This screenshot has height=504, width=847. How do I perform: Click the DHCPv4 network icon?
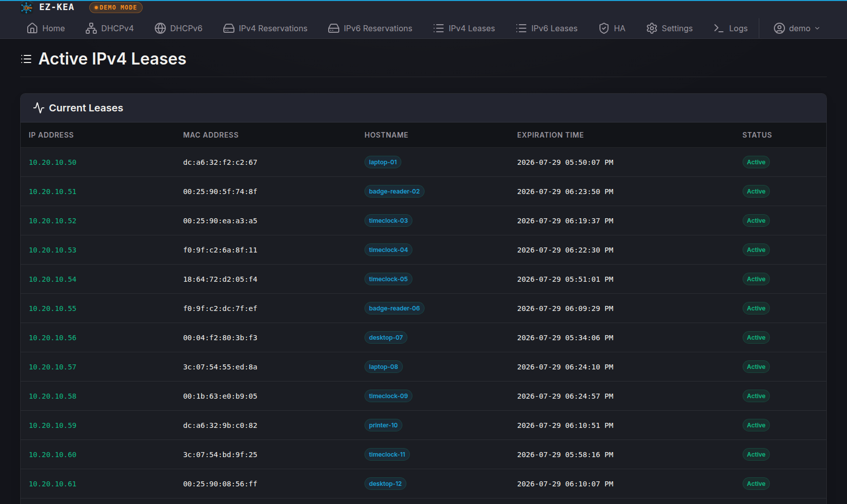(x=91, y=28)
